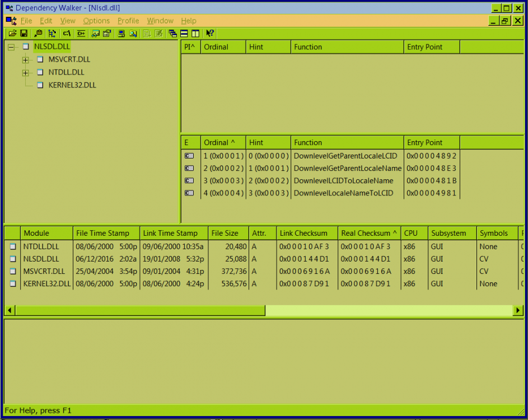Open the Profile menu
Image resolution: width=528 pixels, height=420 pixels.
[x=128, y=21]
